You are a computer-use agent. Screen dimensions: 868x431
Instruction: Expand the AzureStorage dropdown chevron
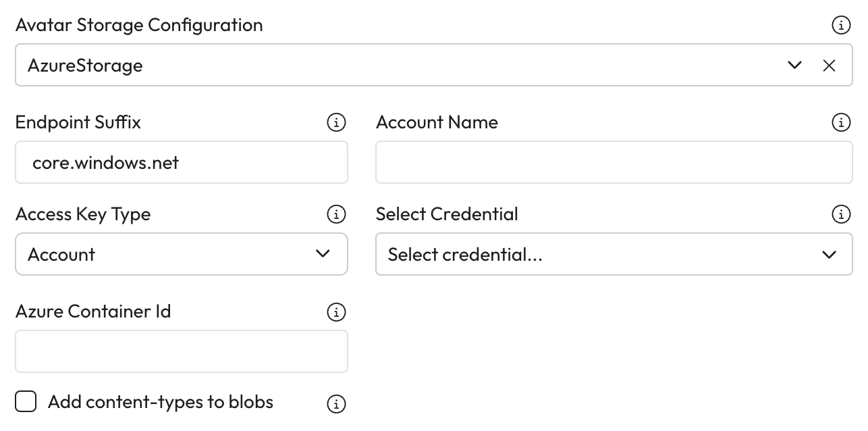[794, 66]
